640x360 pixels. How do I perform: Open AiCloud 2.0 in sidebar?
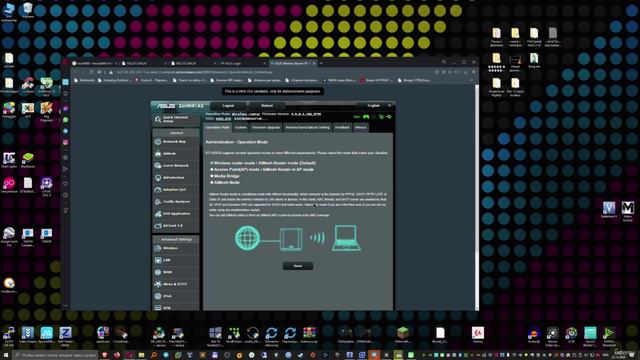[x=176, y=226]
